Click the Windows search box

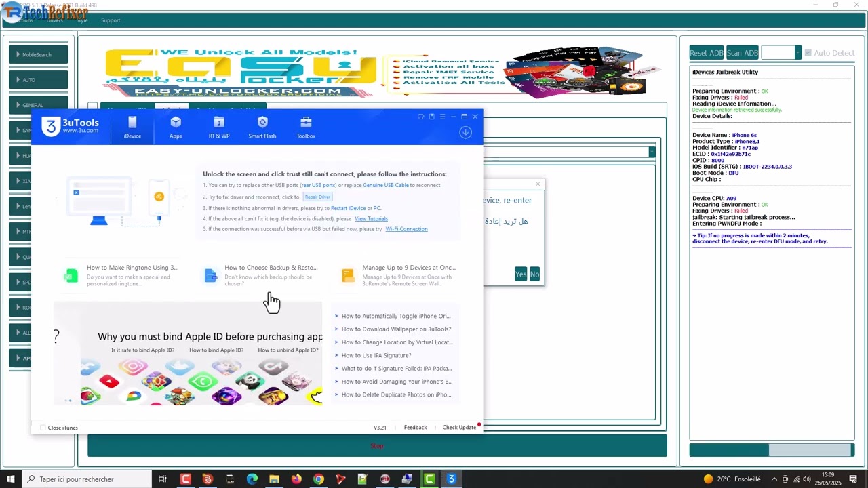coord(87,479)
